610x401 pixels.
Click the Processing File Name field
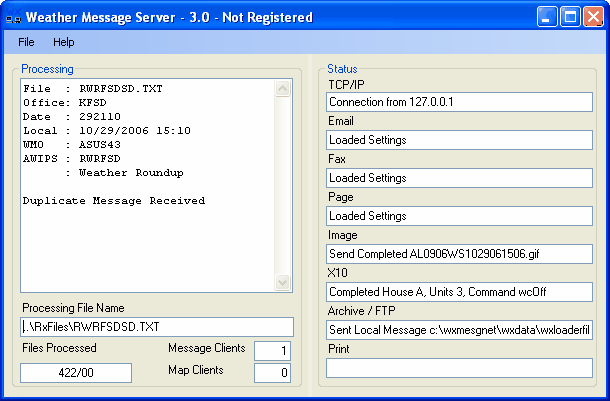157,327
